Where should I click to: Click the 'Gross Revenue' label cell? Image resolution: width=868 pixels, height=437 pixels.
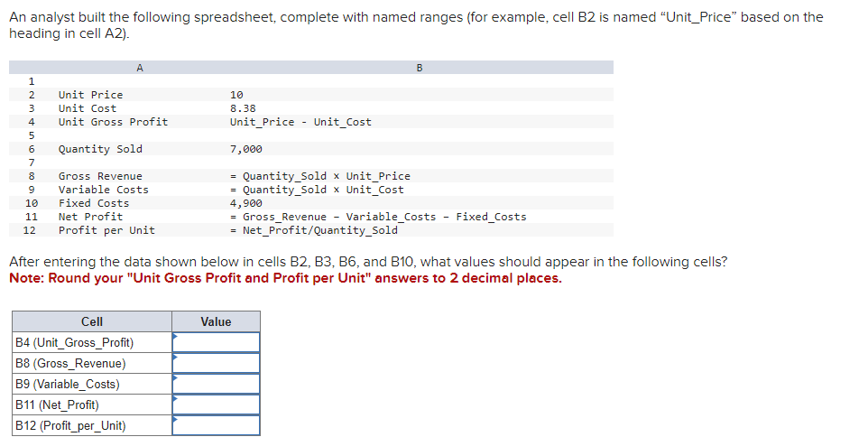coord(100,176)
